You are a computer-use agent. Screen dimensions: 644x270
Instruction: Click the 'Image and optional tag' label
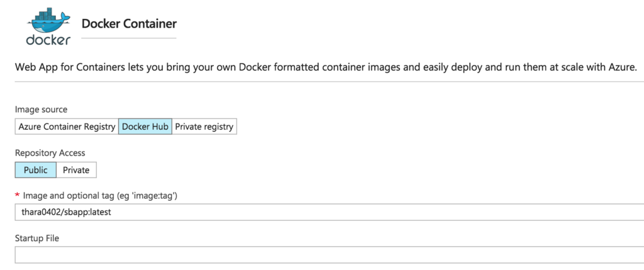pos(99,196)
